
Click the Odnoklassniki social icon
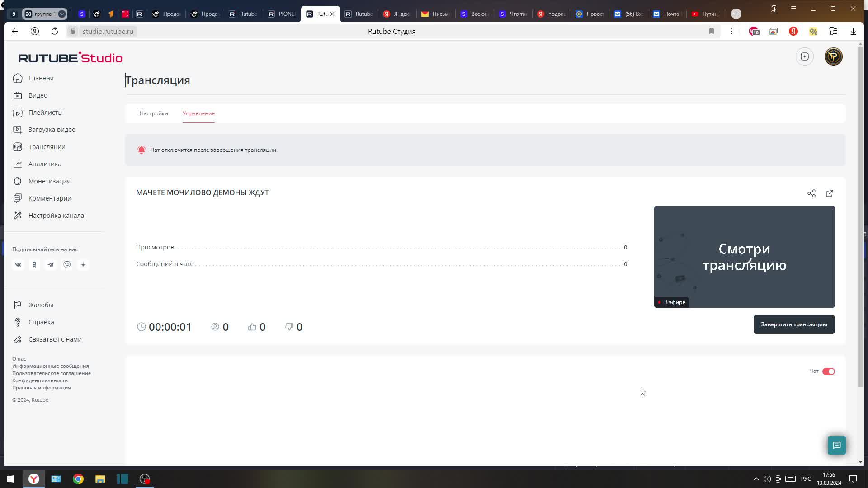(x=34, y=265)
